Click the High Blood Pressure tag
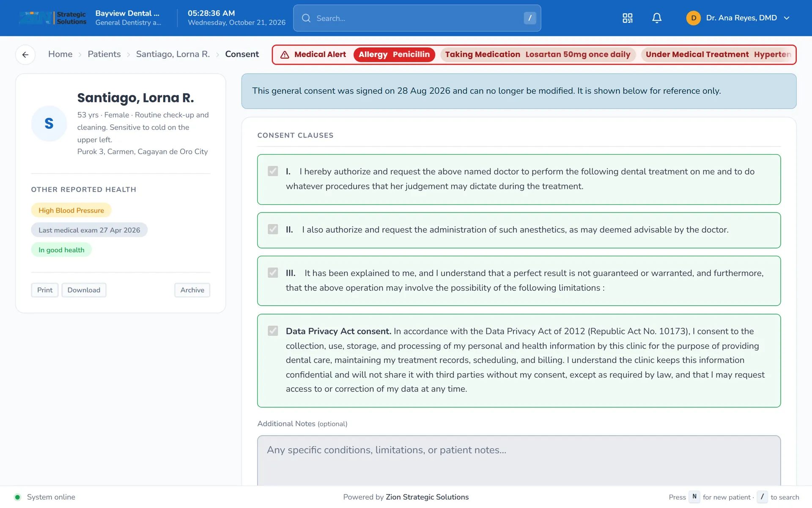Screen dimensions: 812x508 pos(71,210)
